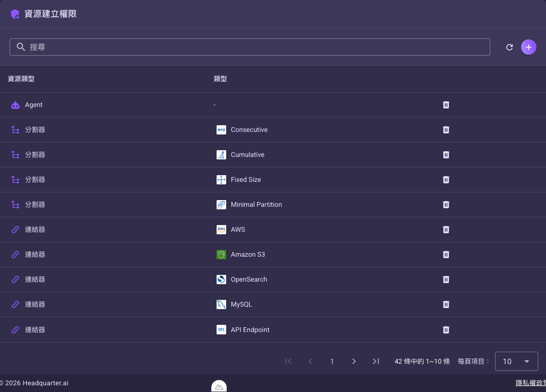This screenshot has height=392, width=546.
Task: Open the items per page dropdown
Action: pyautogui.click(x=516, y=361)
